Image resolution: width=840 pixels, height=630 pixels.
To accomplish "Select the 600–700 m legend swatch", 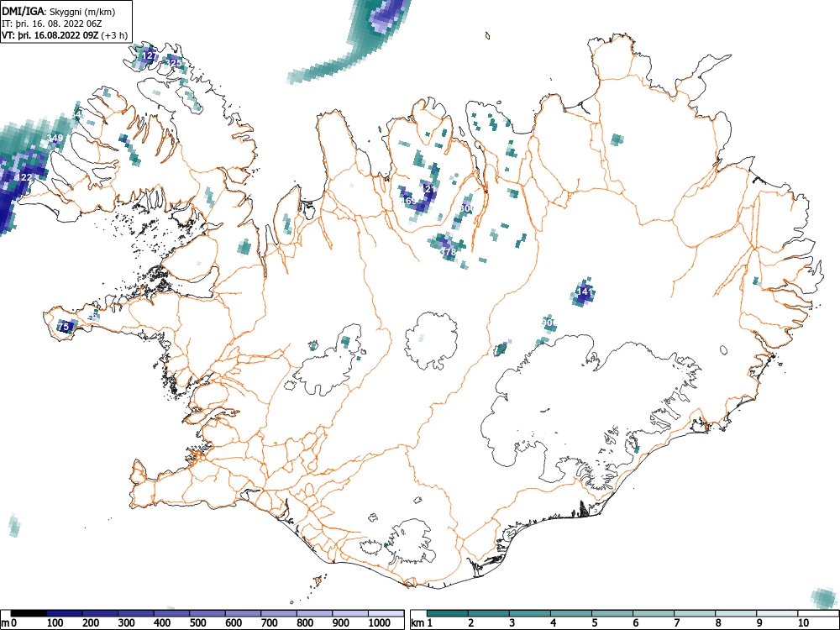I will coord(244,613).
